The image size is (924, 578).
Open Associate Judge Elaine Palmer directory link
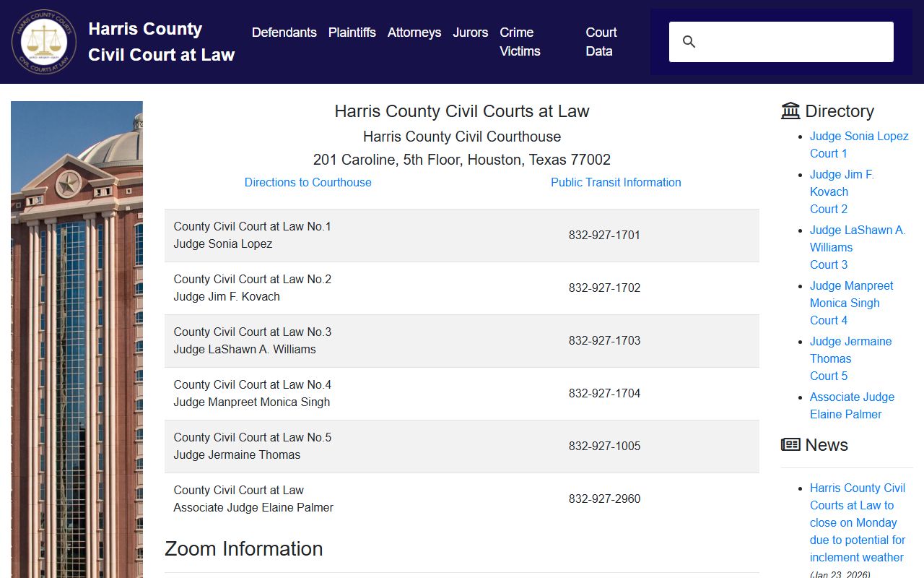pyautogui.click(x=852, y=405)
